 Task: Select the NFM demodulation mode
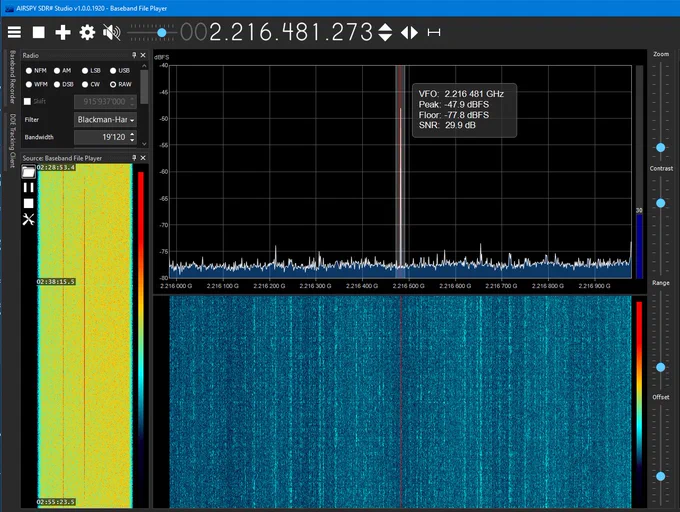coord(36,71)
